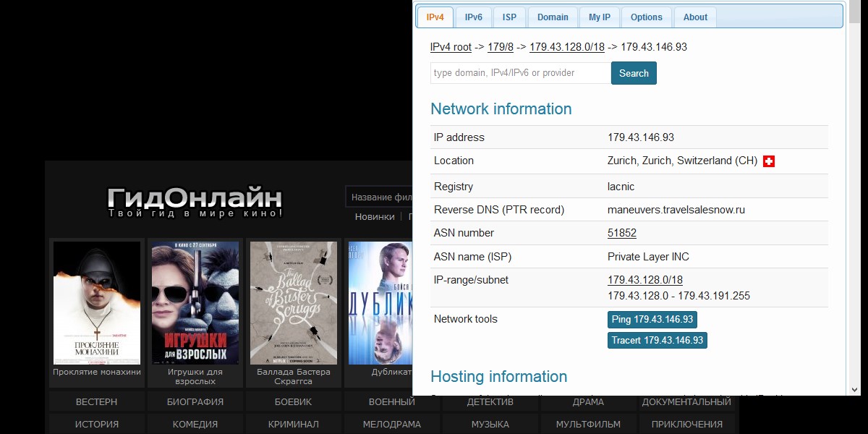This screenshot has height=434, width=868.
Task: Follow the IPv4 root breadcrumb link
Action: [451, 47]
